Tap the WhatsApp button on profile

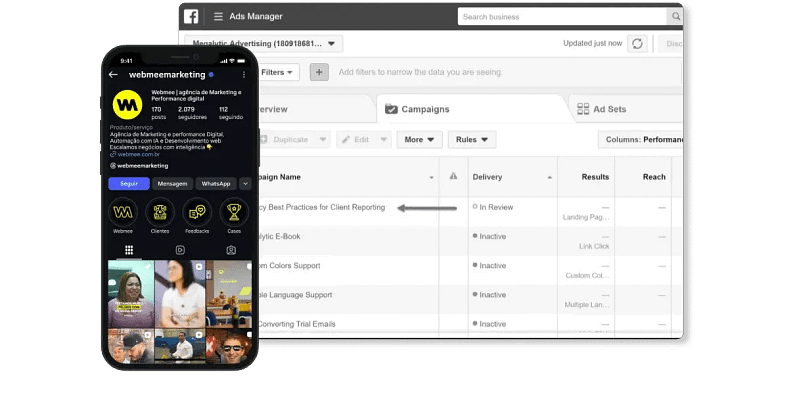(x=216, y=184)
